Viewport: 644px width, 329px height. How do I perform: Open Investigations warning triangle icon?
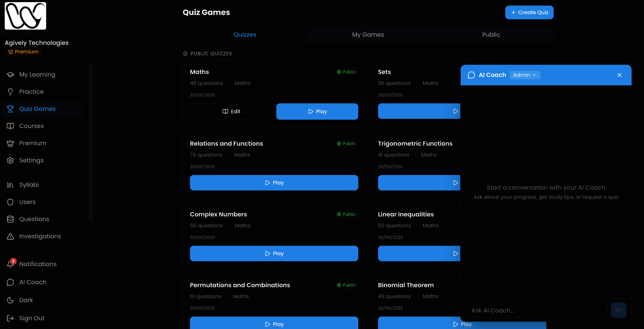[x=10, y=236]
